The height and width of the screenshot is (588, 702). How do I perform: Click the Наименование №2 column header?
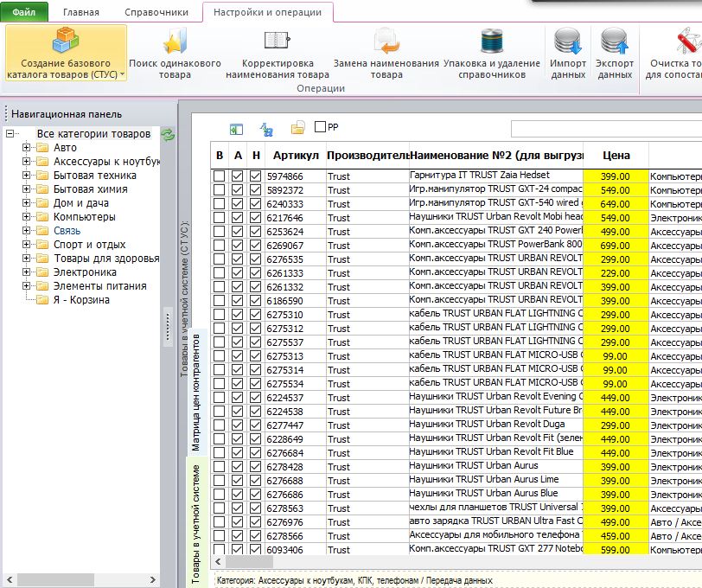click(496, 156)
